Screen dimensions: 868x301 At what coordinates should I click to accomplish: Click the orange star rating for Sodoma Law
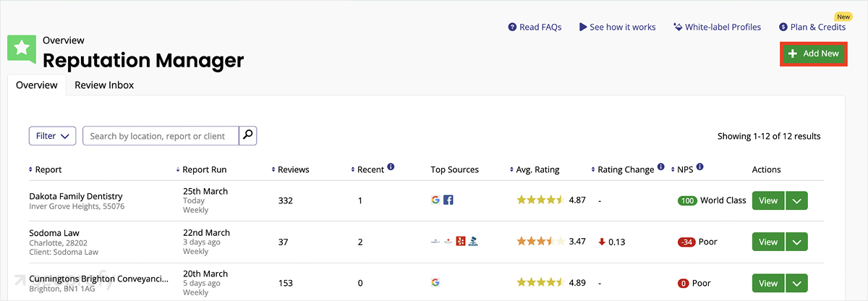(540, 241)
